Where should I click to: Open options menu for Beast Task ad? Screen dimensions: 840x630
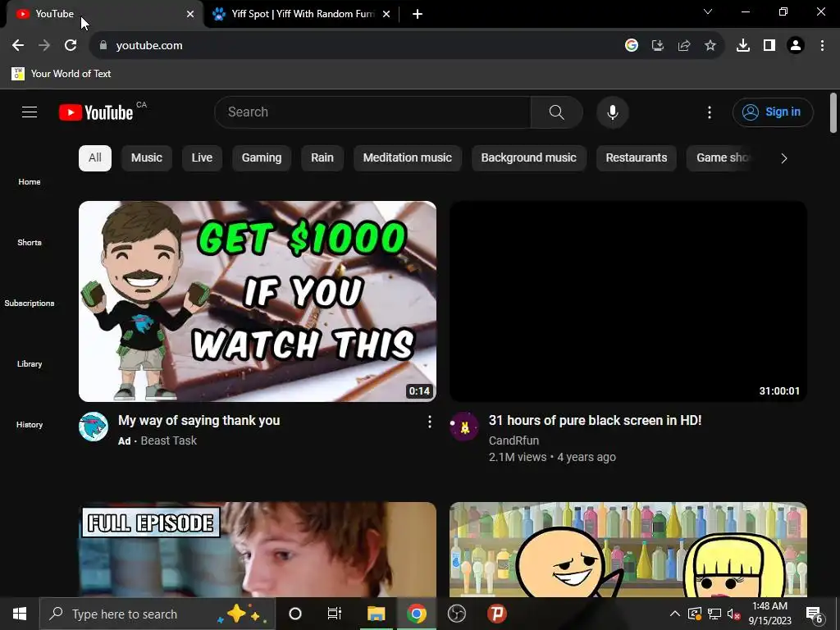click(x=429, y=422)
